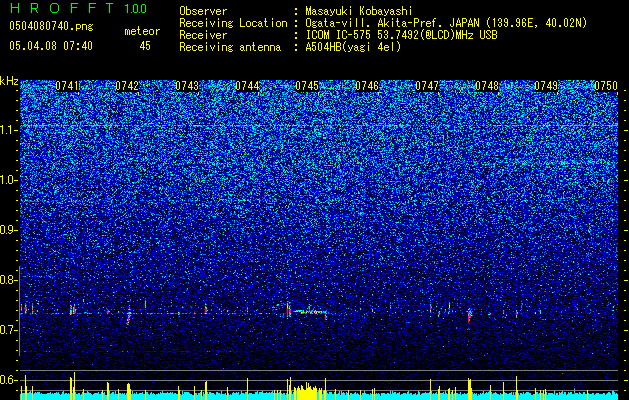Screen dimensions: 629x400
Task: Select the A504HB(yagi 4el) antenna text
Action: click(x=353, y=47)
